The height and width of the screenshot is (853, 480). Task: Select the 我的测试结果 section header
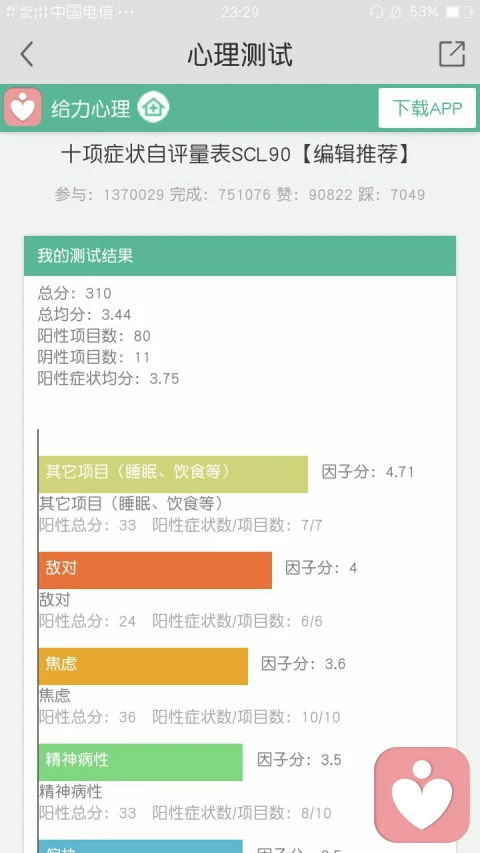[x=240, y=256]
